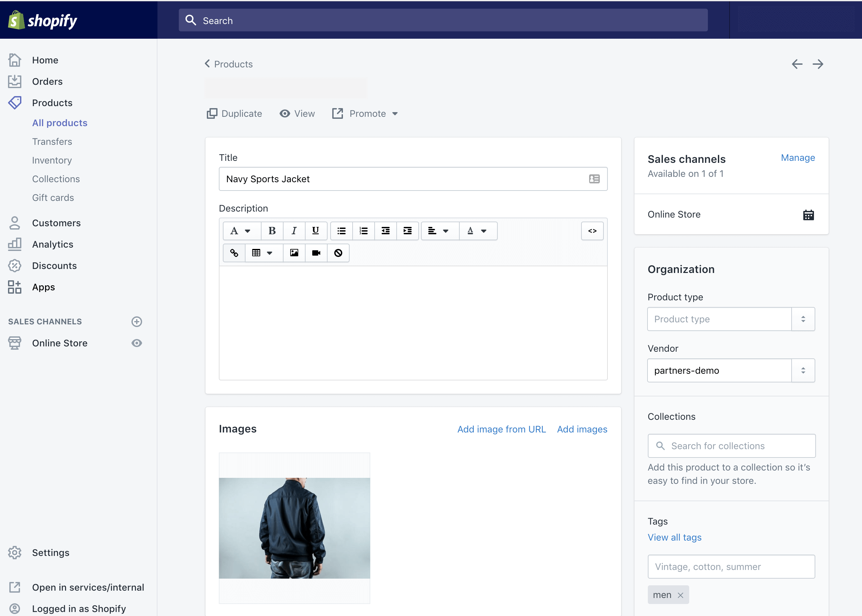View the product on storefront

click(297, 113)
